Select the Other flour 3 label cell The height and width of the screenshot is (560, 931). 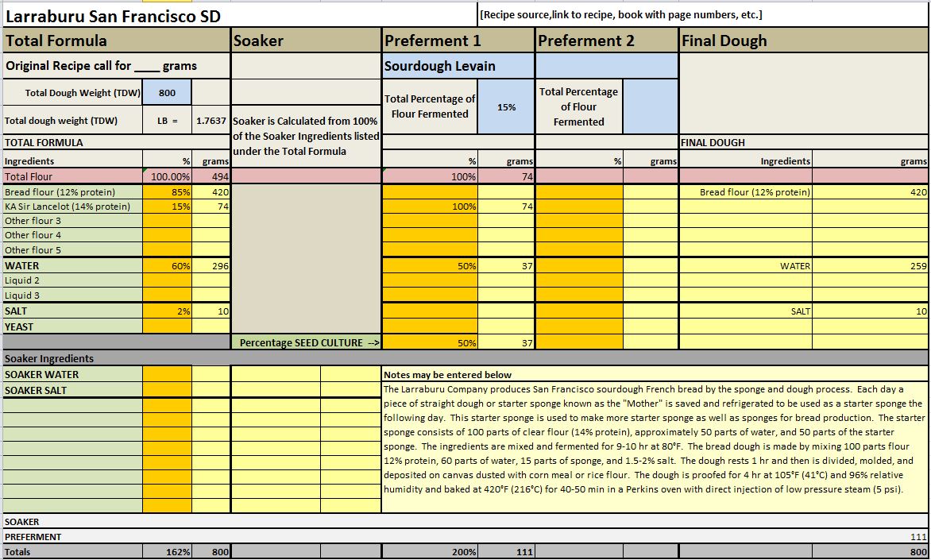click(72, 221)
